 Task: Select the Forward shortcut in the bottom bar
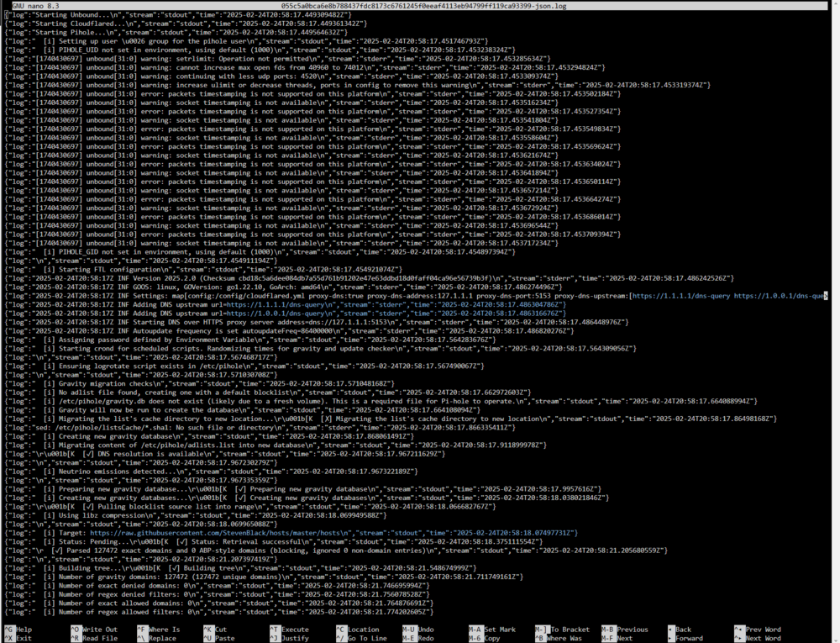click(x=685, y=638)
